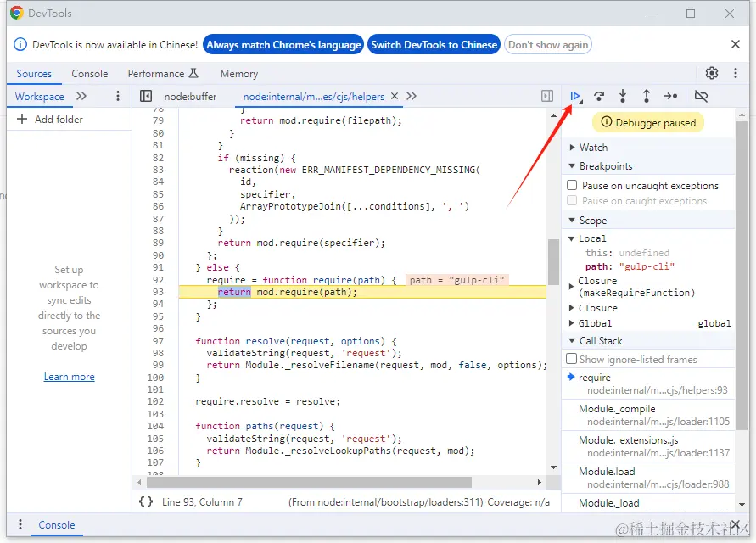Open the Memory tab
The height and width of the screenshot is (543, 756).
(239, 73)
